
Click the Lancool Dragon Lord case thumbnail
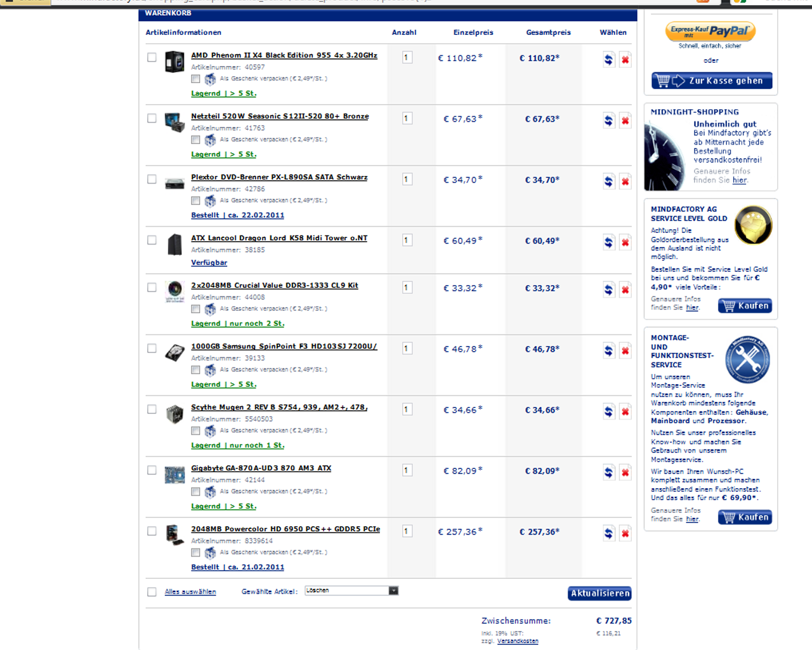click(174, 244)
